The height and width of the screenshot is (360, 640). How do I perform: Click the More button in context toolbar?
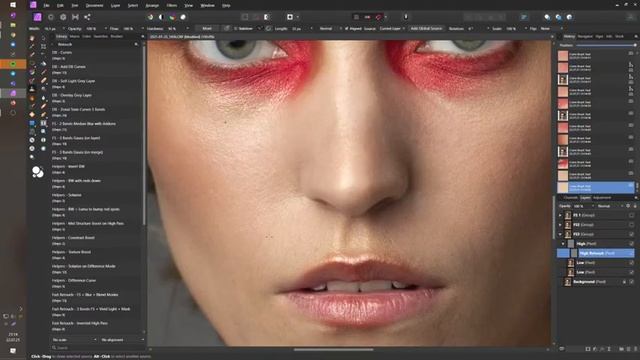pyautogui.click(x=207, y=29)
